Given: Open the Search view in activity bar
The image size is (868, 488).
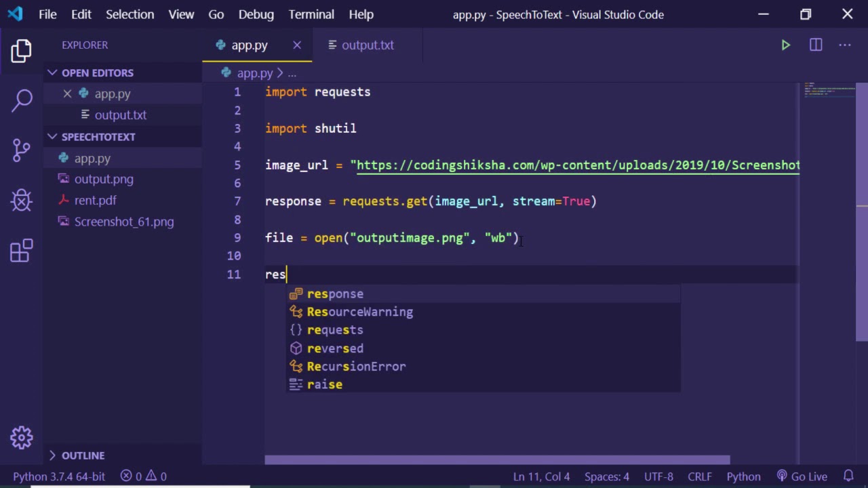Looking at the screenshot, I should (x=22, y=100).
